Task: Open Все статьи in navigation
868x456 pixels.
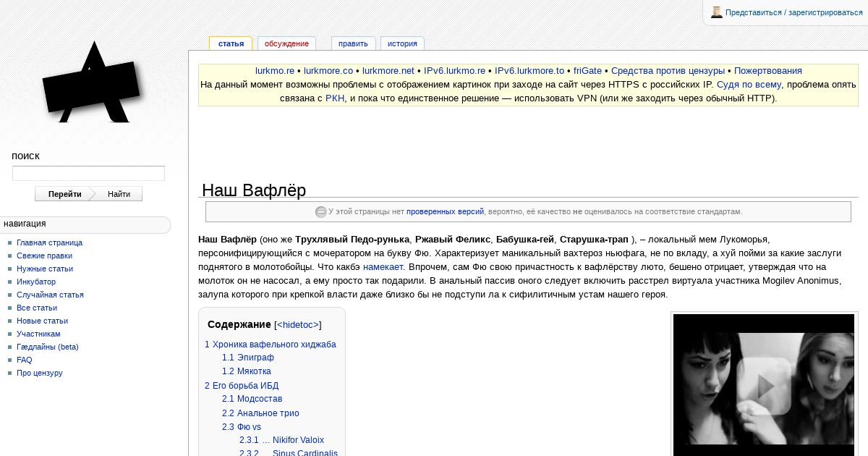Action: [x=37, y=308]
